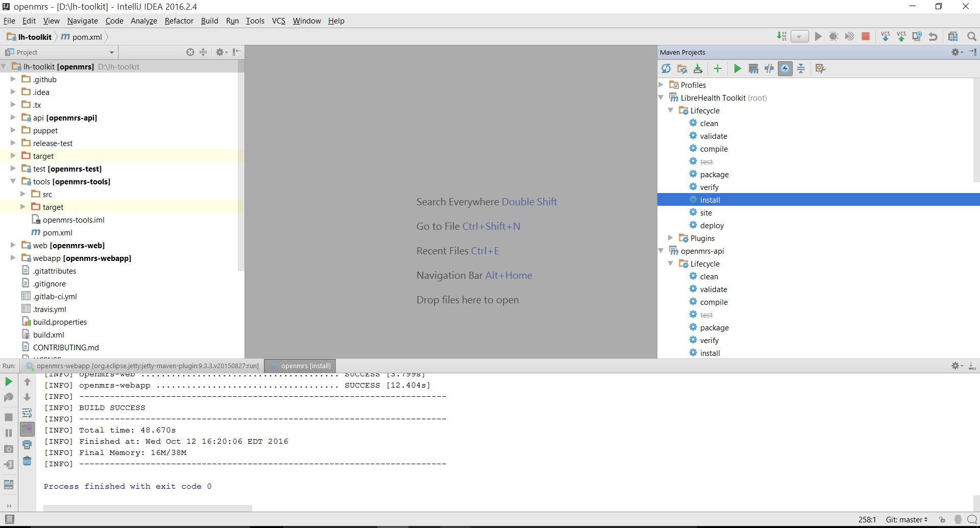Screen dimensions: 980x528
Task: Open the File menu
Action: click(x=9, y=20)
